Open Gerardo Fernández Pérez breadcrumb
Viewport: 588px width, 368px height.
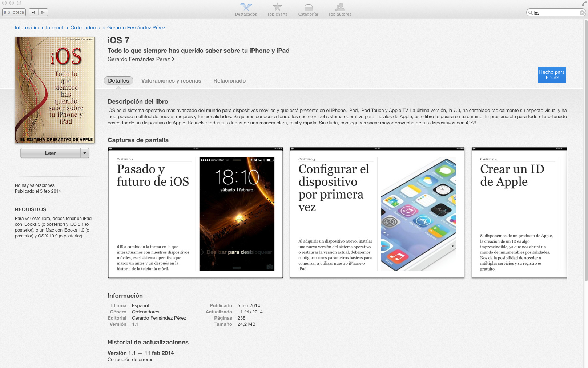[x=136, y=28]
